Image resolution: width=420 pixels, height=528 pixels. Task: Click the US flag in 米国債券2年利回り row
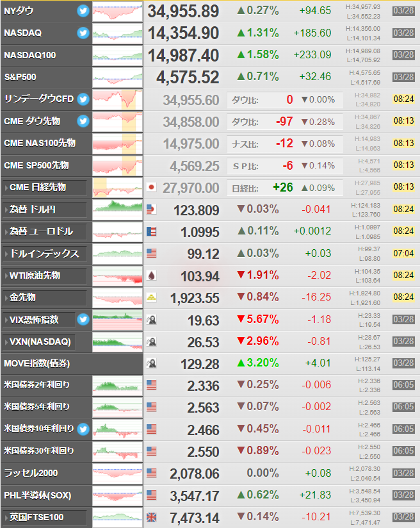(152, 385)
